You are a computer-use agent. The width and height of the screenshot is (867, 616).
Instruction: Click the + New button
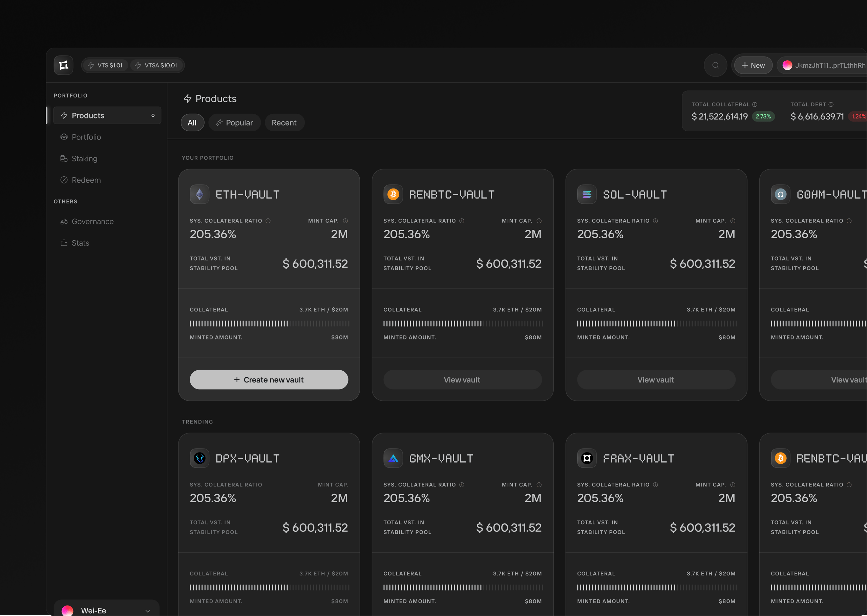[x=753, y=65]
